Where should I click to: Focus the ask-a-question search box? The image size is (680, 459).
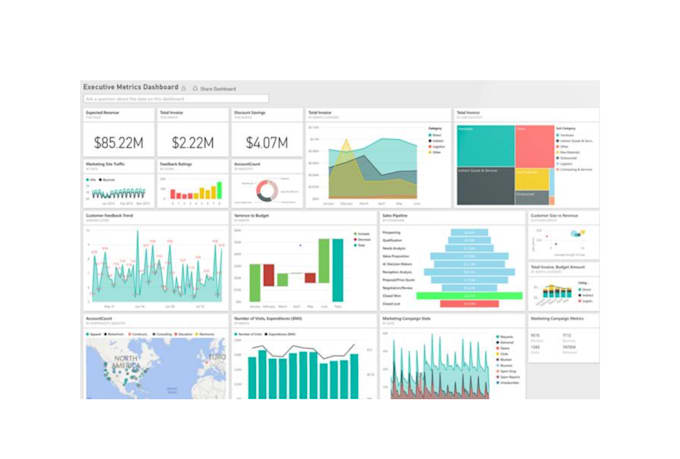coord(176,99)
